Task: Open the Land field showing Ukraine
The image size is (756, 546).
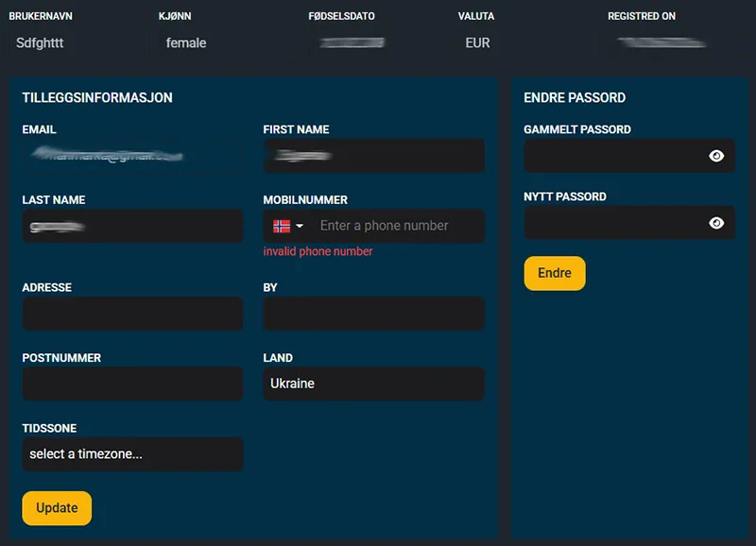Action: click(x=373, y=384)
